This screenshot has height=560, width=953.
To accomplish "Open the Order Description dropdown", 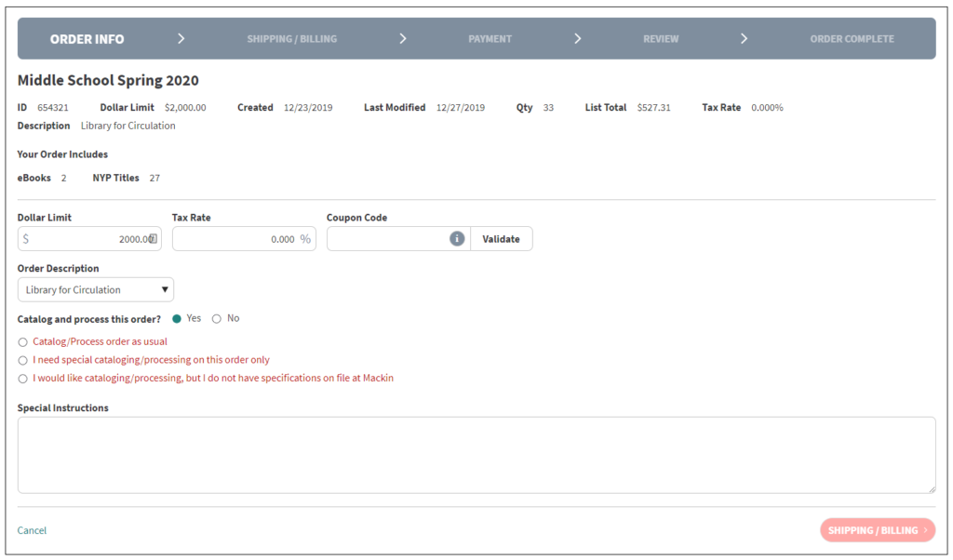I will click(95, 289).
